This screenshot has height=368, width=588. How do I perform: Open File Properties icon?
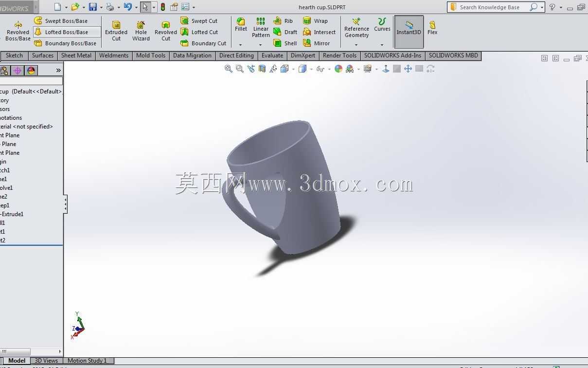[174, 7]
